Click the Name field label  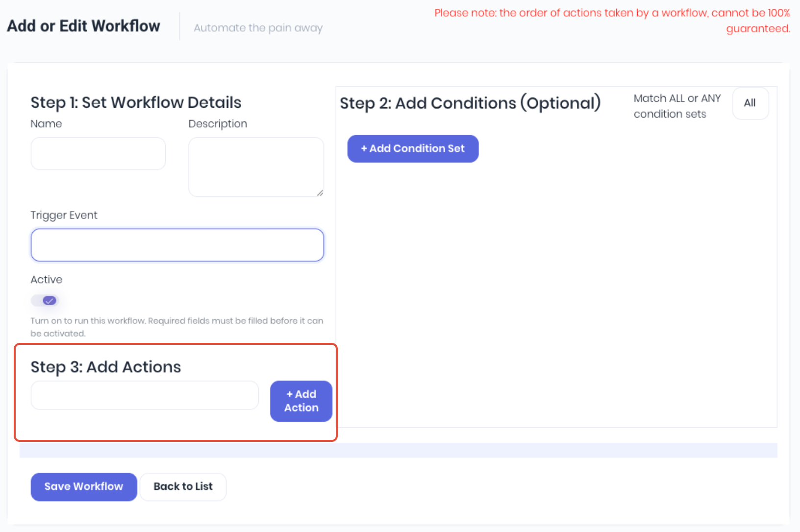[46, 123]
